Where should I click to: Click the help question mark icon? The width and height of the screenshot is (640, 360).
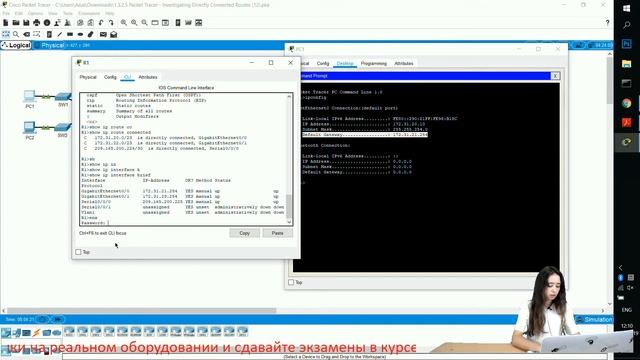(x=607, y=23)
